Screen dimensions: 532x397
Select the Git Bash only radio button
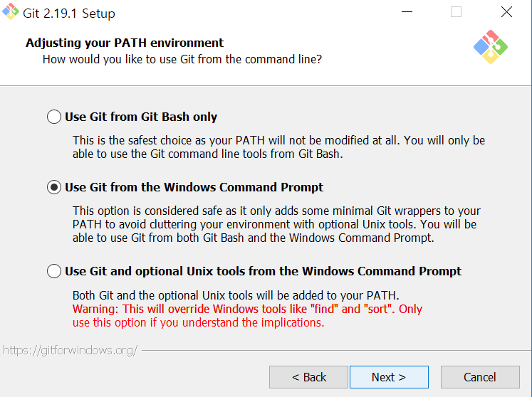(54, 117)
